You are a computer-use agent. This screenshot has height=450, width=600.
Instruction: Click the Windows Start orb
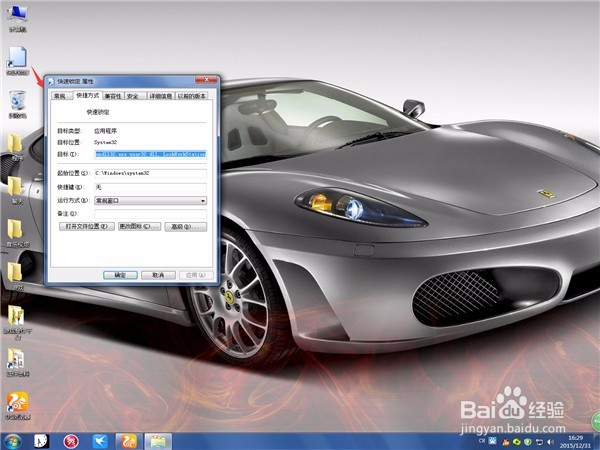coord(13,442)
